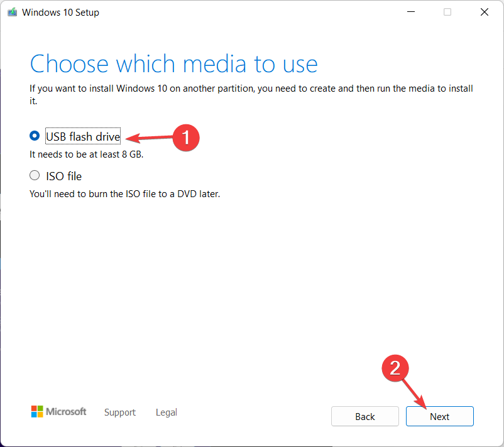Click the disabled maximize window button
This screenshot has width=504, height=447.
447,12
